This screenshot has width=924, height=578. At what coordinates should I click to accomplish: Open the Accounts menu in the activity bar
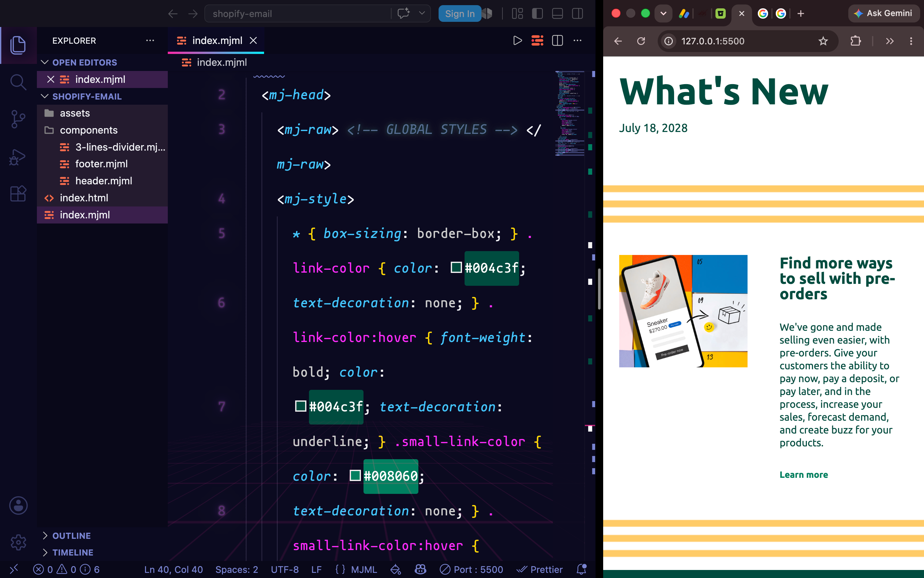pyautogui.click(x=18, y=505)
